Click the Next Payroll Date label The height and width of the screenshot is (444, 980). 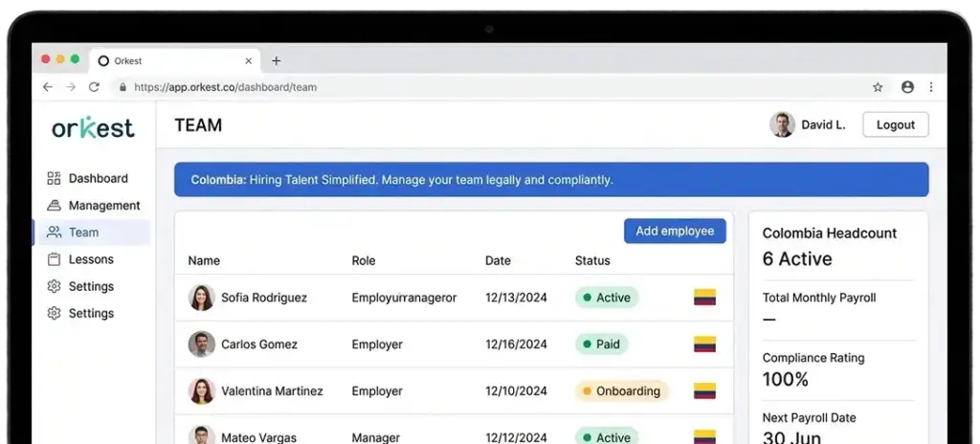[x=809, y=418]
